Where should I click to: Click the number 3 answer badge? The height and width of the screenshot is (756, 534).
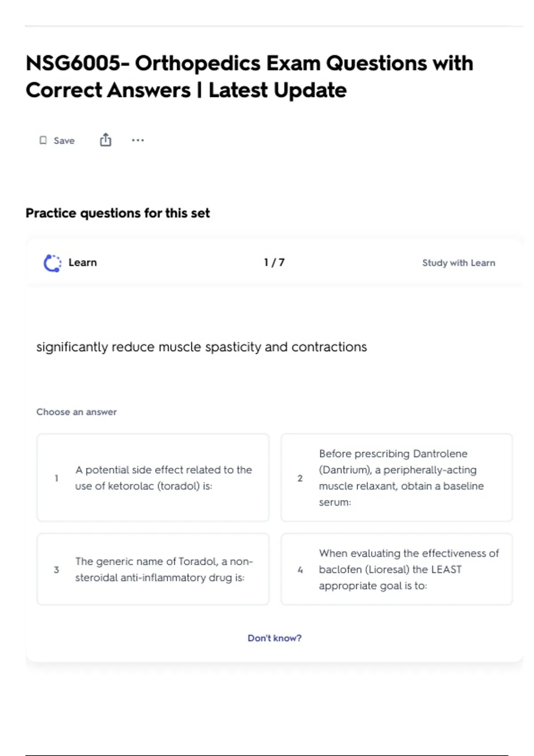pos(57,570)
